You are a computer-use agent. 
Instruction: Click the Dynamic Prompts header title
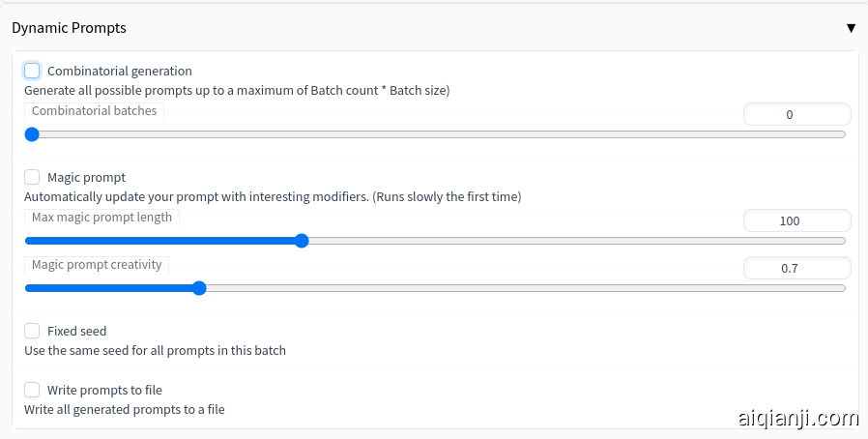click(69, 28)
